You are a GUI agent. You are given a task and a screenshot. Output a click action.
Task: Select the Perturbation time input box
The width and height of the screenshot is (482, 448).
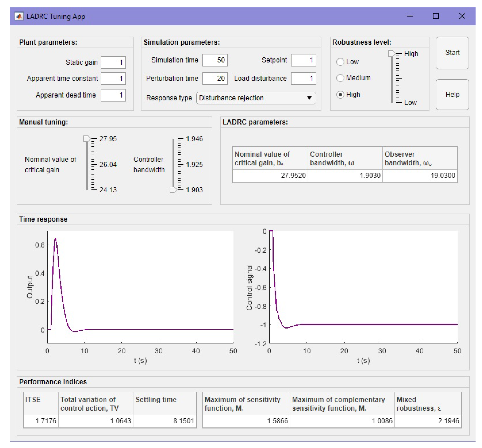(x=215, y=78)
